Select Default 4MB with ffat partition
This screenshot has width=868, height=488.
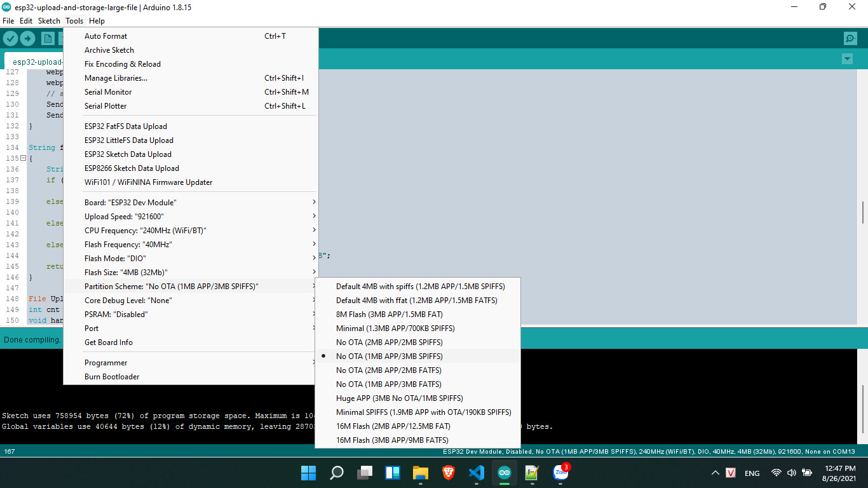[x=417, y=301]
